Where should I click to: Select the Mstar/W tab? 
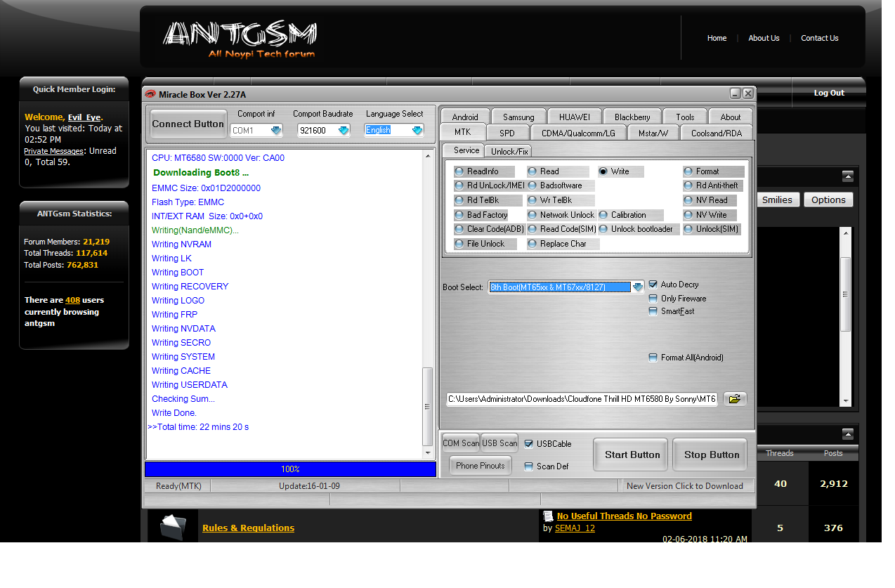tap(653, 132)
